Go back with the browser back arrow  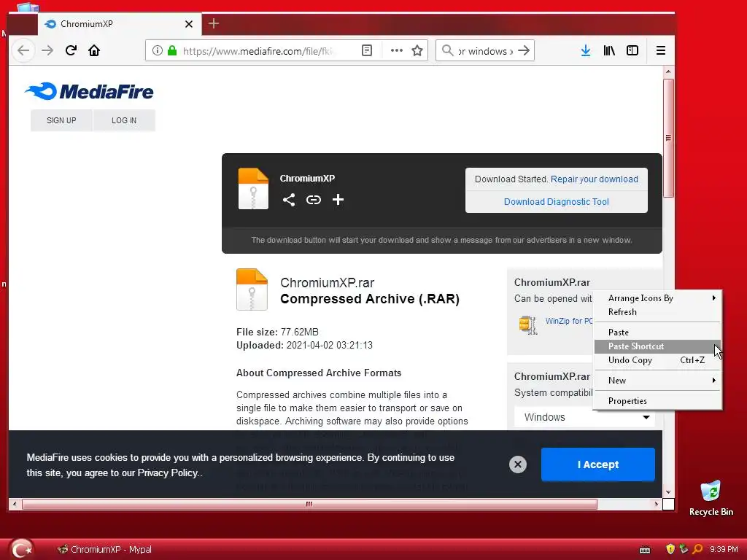click(x=23, y=50)
